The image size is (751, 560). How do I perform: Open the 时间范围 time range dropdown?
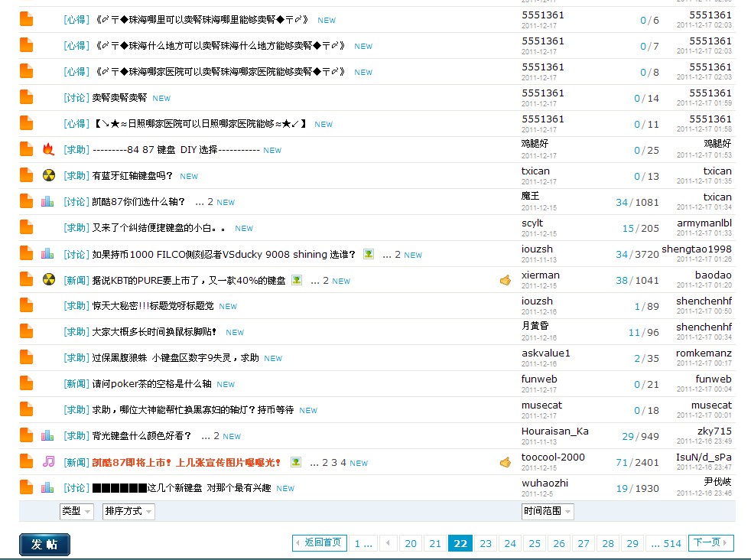(x=548, y=511)
